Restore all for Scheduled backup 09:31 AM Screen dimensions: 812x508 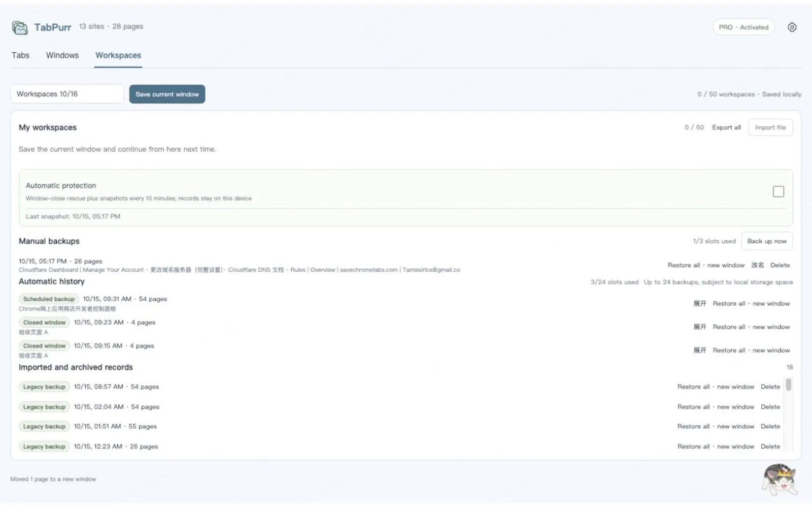751,303
